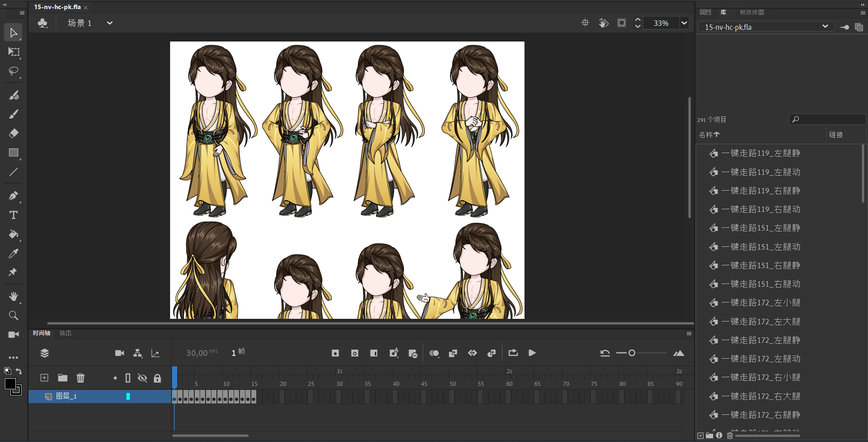Open the 15-nv-hc-pk.fla library document dropdown
This screenshot has width=868, height=442.
(825, 27)
